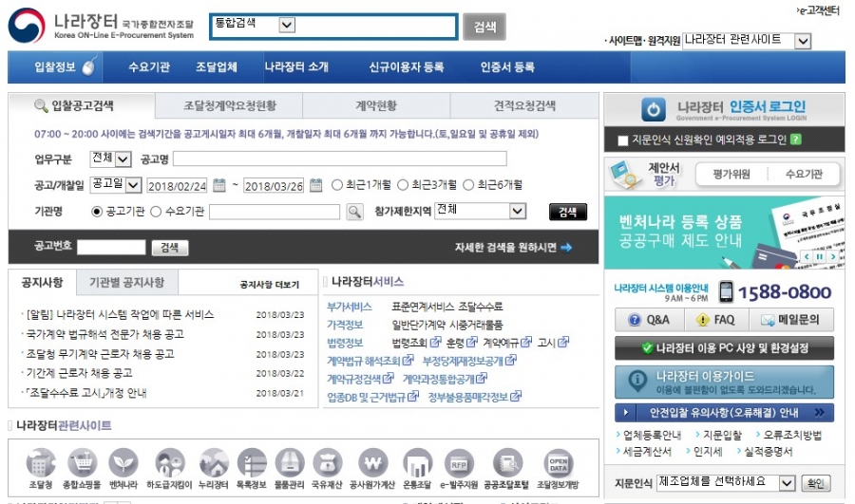Open the 조달청 site icon
The image size is (855, 504).
tap(41, 463)
